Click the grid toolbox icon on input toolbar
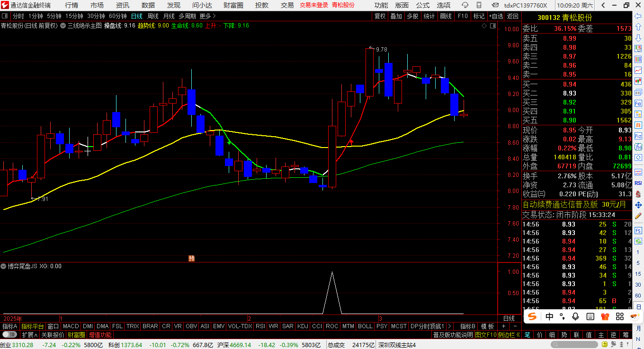644x349 pixels. click(620, 316)
